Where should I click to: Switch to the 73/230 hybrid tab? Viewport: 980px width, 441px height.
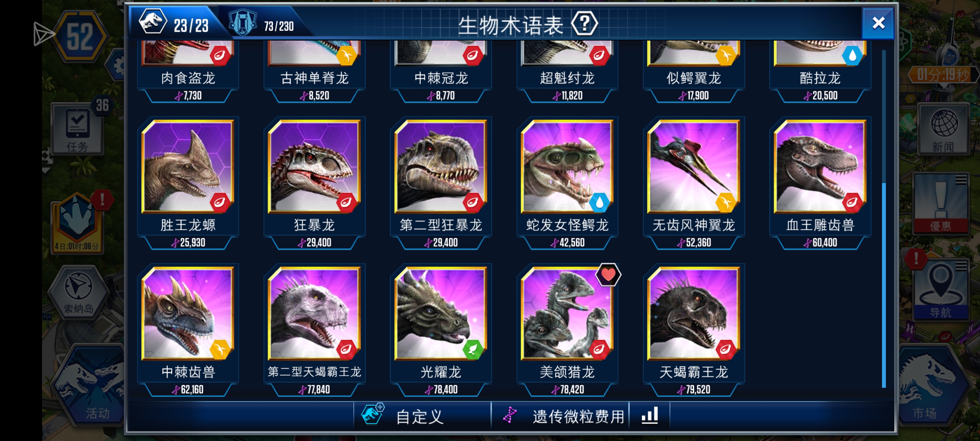click(x=262, y=23)
